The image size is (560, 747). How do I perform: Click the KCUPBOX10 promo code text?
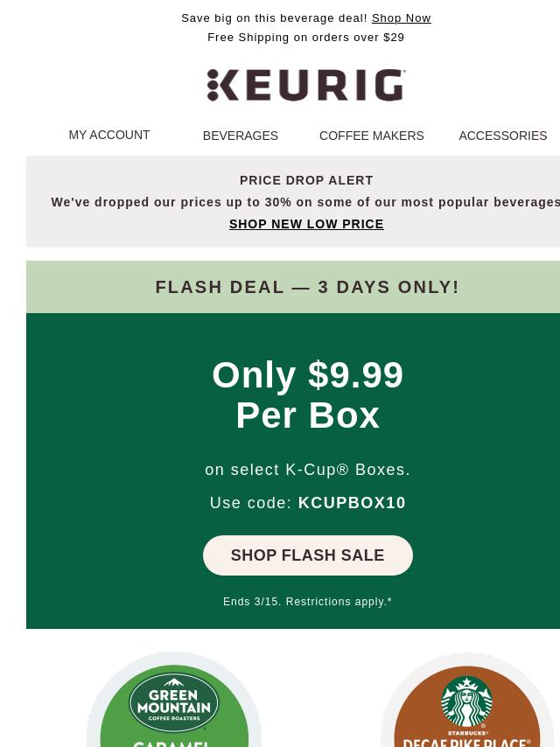click(x=352, y=503)
